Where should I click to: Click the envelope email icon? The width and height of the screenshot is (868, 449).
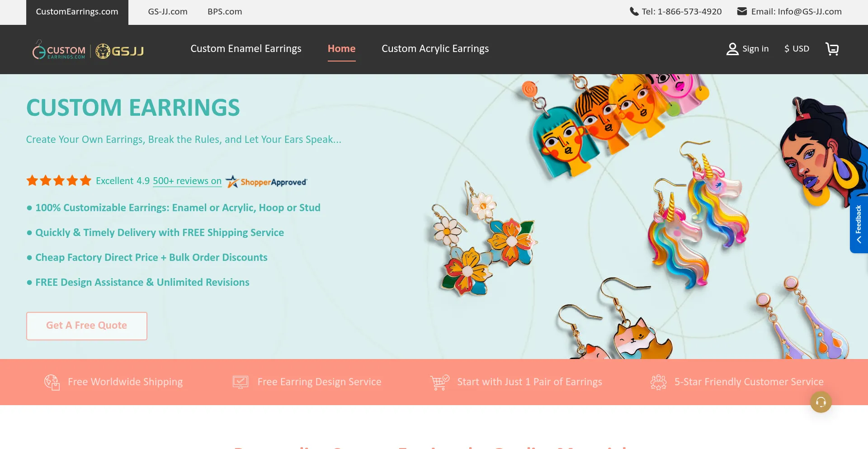[742, 12]
